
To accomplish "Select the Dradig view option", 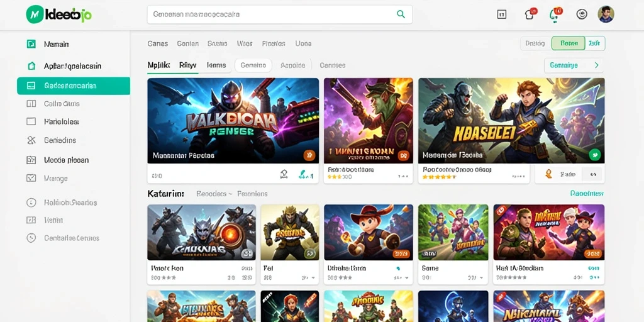I will [x=535, y=43].
